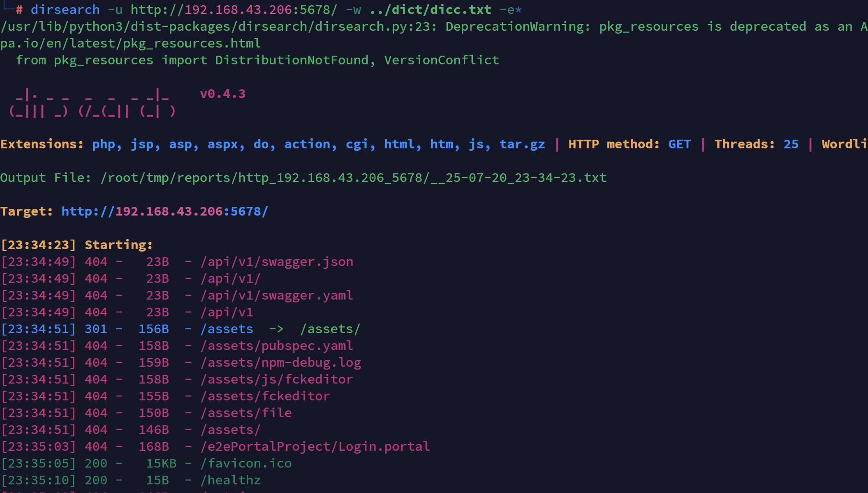Click the ASCII art dirsearch logo
The height and width of the screenshot is (493, 868).
93,103
